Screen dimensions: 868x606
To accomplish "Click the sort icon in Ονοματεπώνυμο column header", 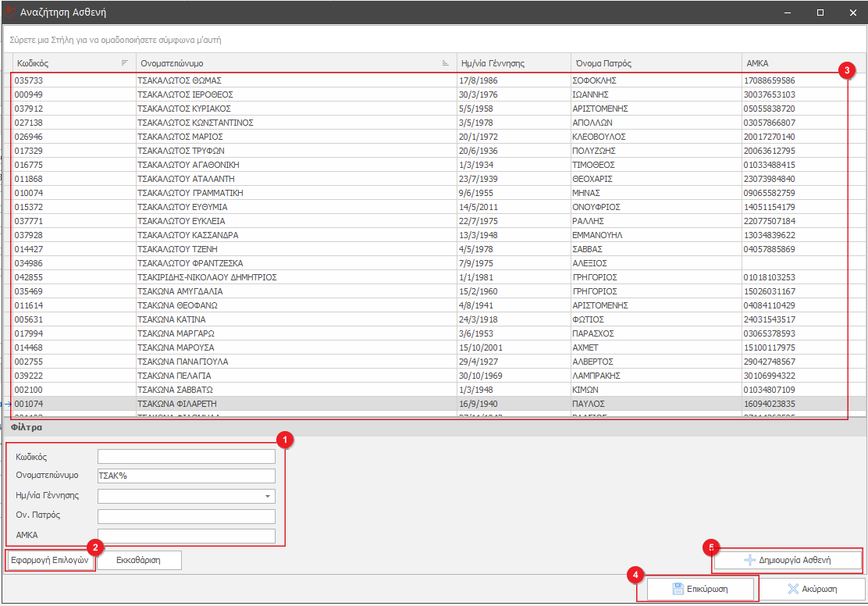I will point(445,63).
